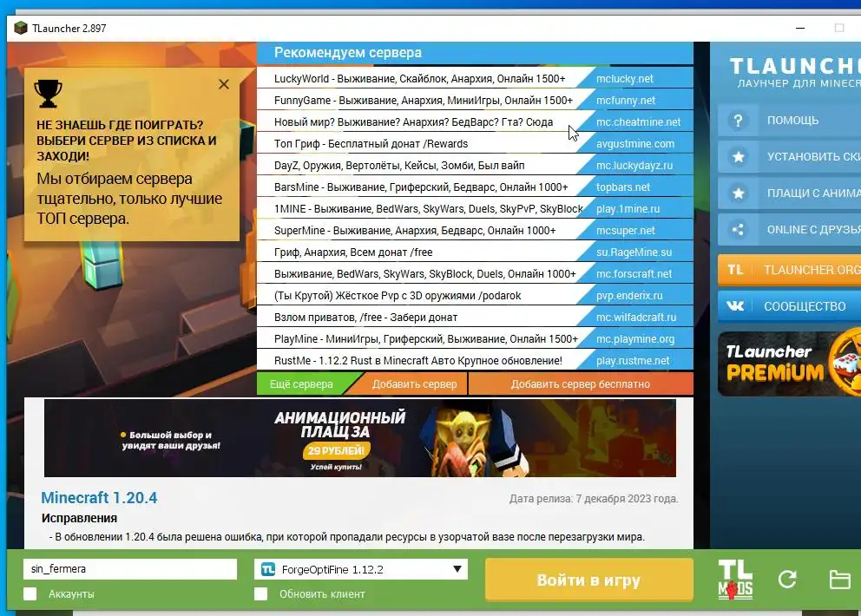Click the mc.wilfadcraft.ru address
Image resolution: width=861 pixels, height=616 pixels.
coord(636,318)
